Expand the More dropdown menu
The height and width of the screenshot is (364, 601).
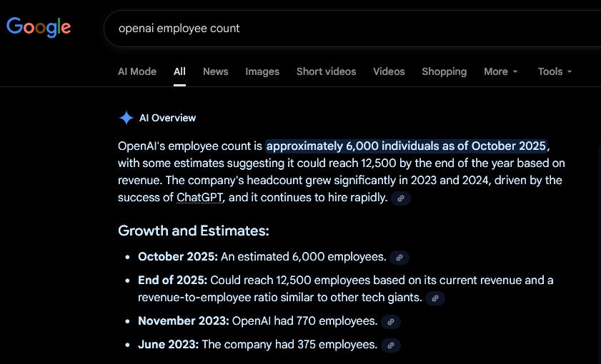click(500, 71)
